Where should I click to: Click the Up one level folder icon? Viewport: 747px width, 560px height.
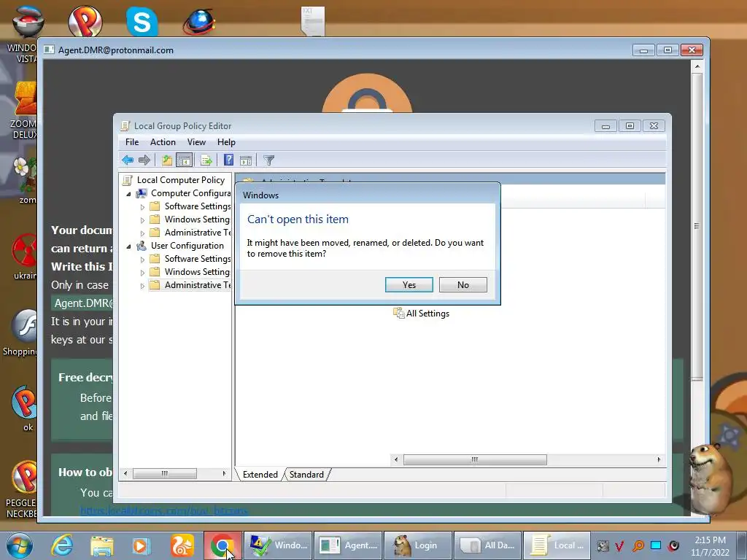[x=167, y=160]
